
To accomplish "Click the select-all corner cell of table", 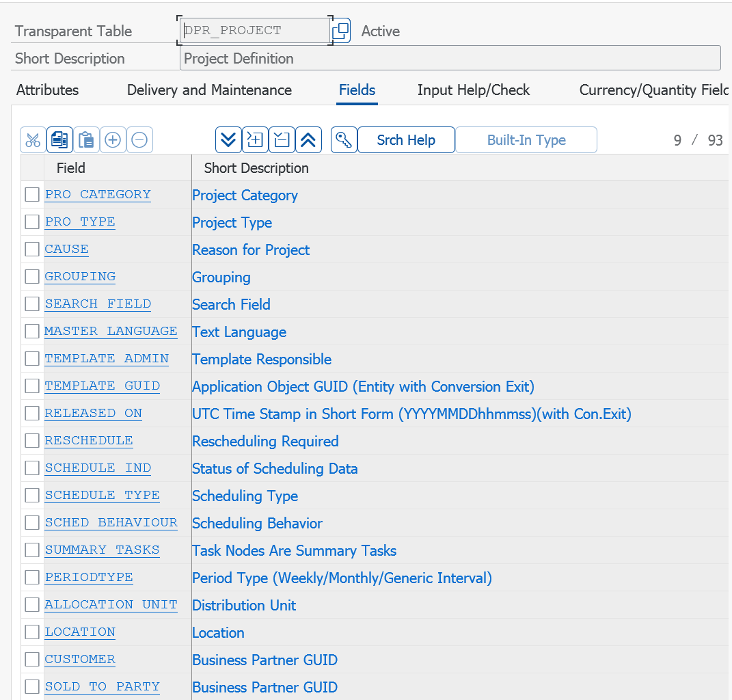I will [32, 167].
